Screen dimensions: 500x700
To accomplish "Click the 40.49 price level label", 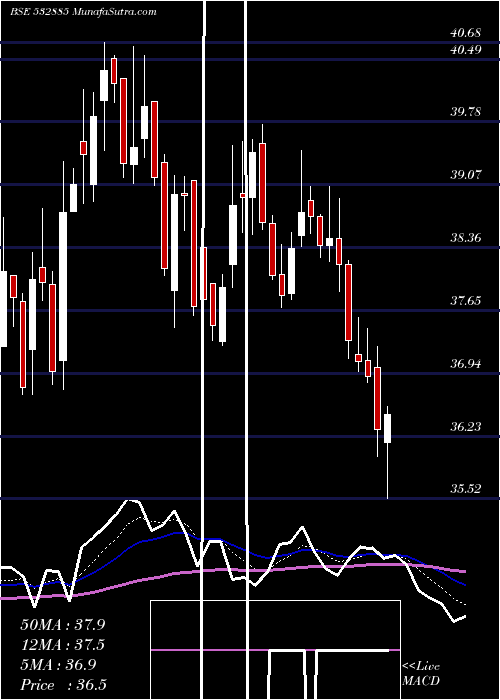I will click(x=466, y=50).
